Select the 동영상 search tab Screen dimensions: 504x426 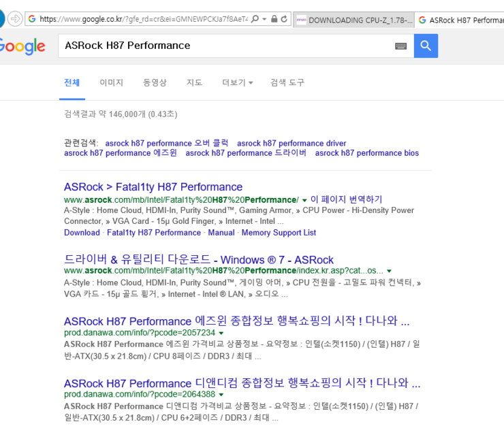pos(155,82)
